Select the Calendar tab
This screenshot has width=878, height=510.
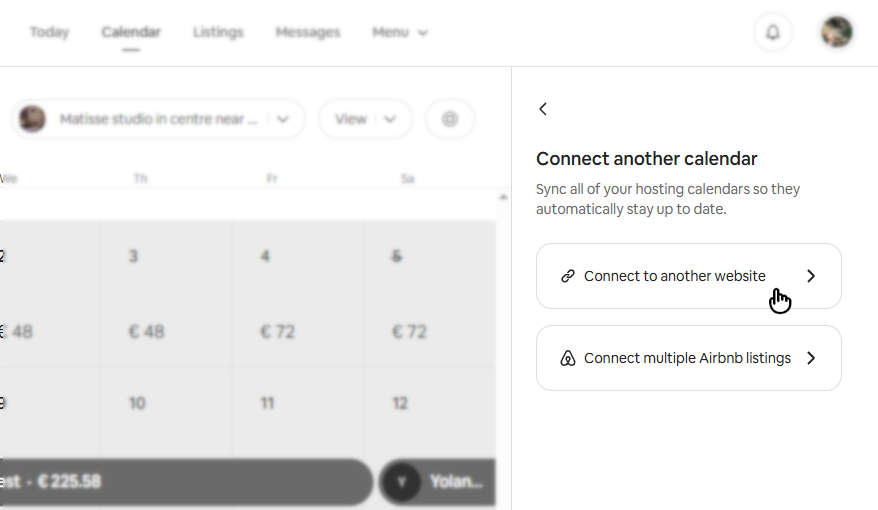(x=131, y=32)
